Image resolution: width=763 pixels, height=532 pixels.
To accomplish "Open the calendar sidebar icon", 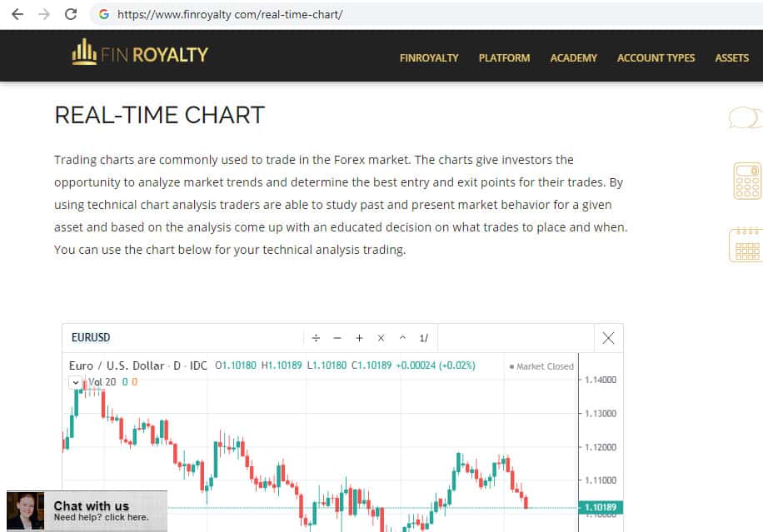I will pyautogui.click(x=746, y=245).
